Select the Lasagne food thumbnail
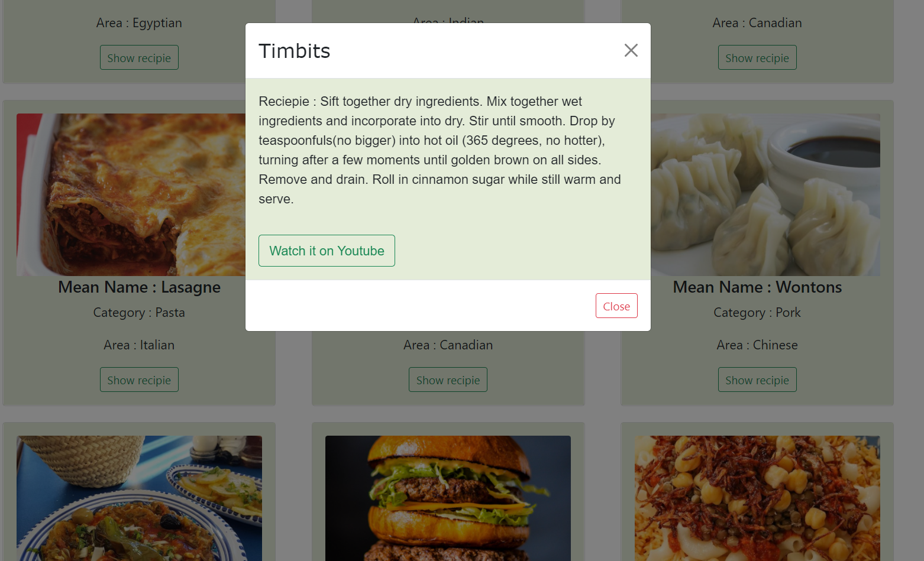Viewport: 924px width, 561px height. click(139, 194)
